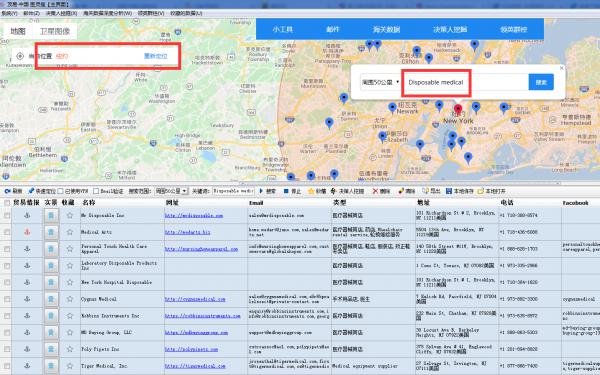Tick the checkbox for Poly Pipets Inc row
The image size is (600, 375).
click(7, 349)
